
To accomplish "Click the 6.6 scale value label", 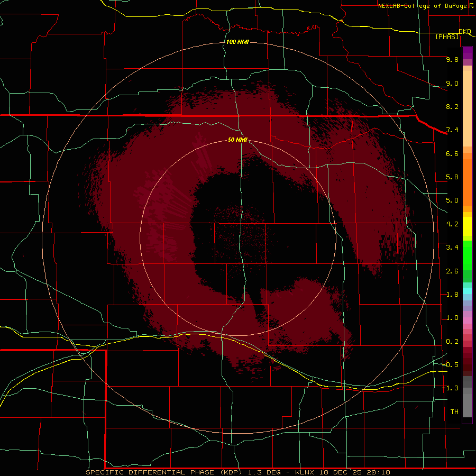I will pyautogui.click(x=452, y=153).
